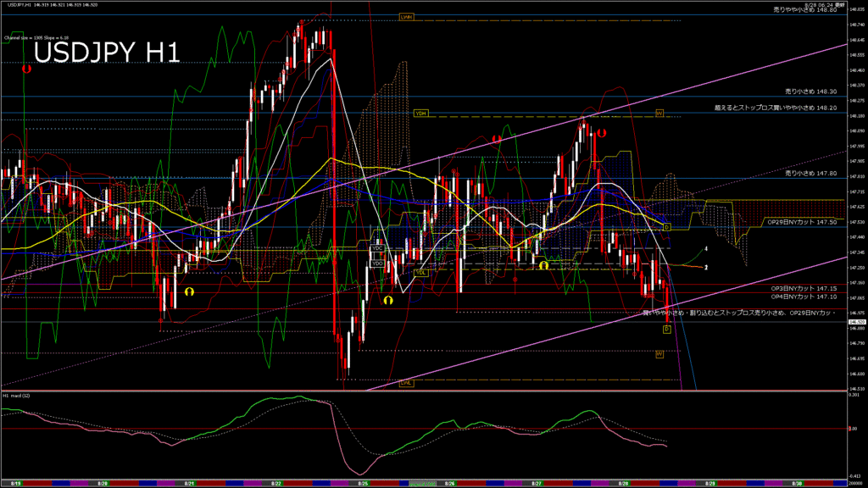Viewport: 868px width, 488px height.
Task: Select the YDO label box
Action: (x=377, y=263)
